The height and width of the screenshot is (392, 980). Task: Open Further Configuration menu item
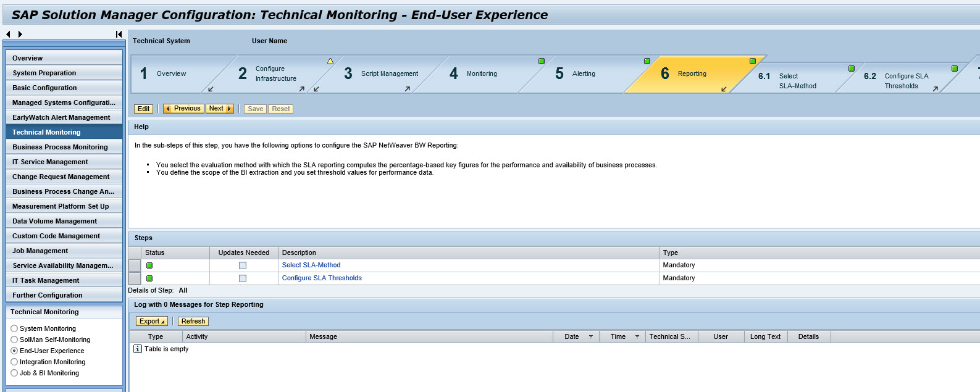click(64, 295)
